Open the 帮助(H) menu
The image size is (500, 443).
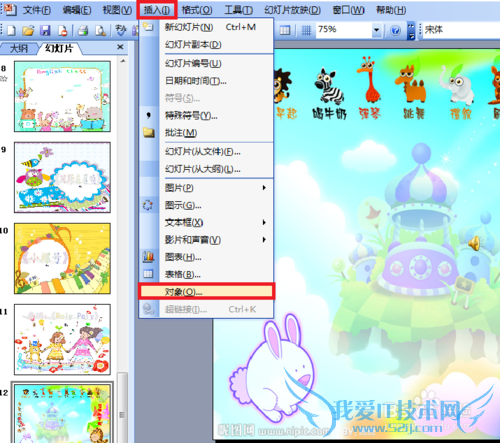pos(391,10)
